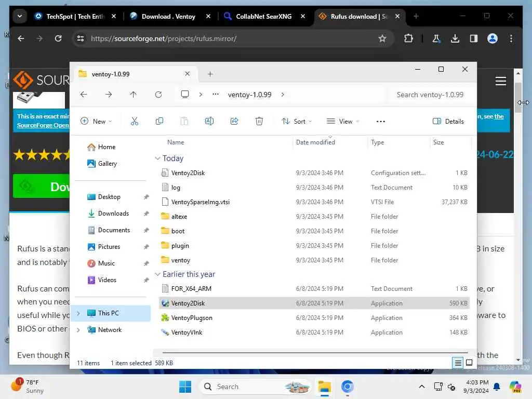
Task: Switch to Download . Ventoy browser tab
Action: [170, 16]
